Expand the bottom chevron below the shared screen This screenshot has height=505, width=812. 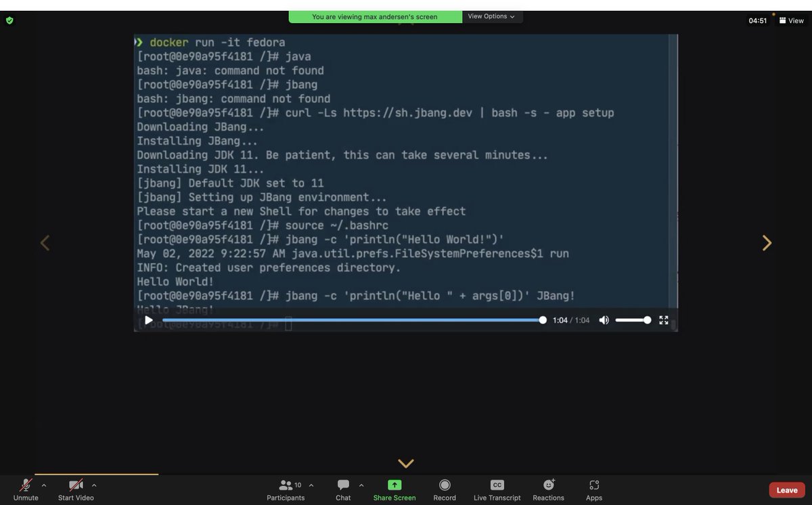point(406,464)
